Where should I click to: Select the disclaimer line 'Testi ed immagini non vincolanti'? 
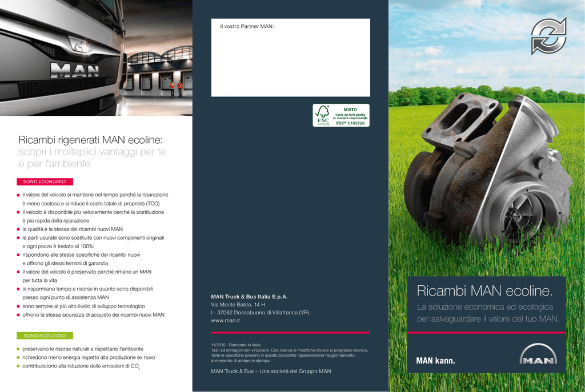(x=290, y=350)
